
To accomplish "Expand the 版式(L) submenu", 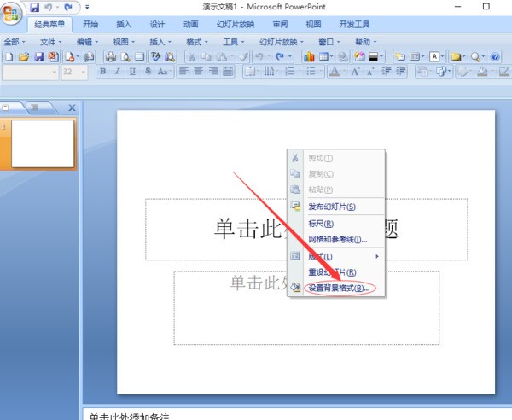I will pos(336,256).
